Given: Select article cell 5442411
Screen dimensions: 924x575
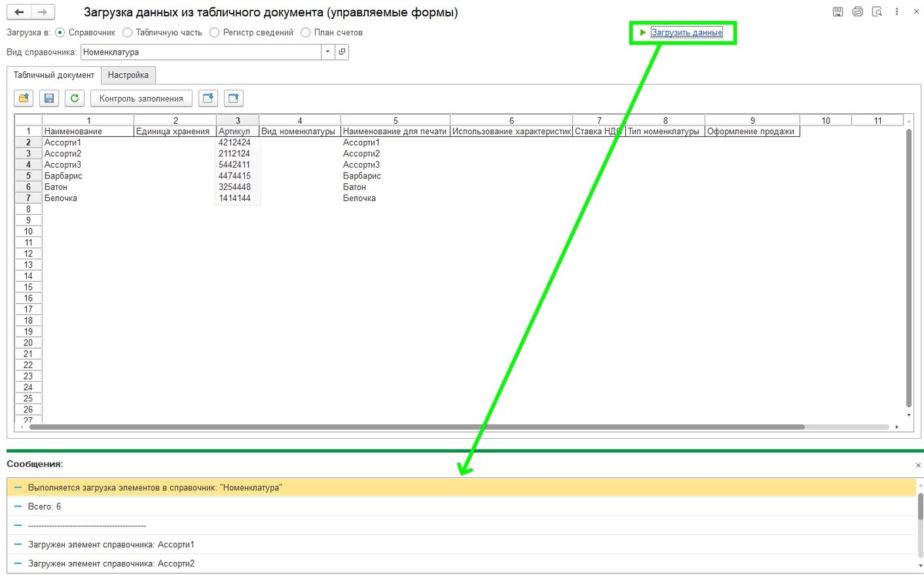Looking at the screenshot, I should [x=237, y=165].
